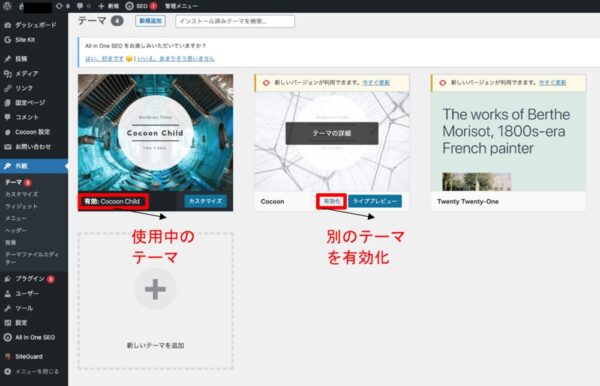This screenshot has height=386, width=600.
Task: Click the 投稿 pin icon
Action: [x=8, y=59]
